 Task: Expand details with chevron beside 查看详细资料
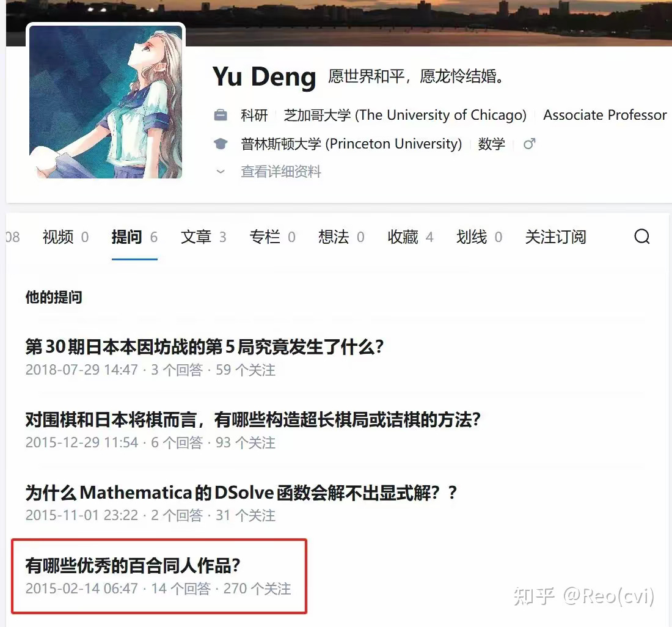point(221,172)
